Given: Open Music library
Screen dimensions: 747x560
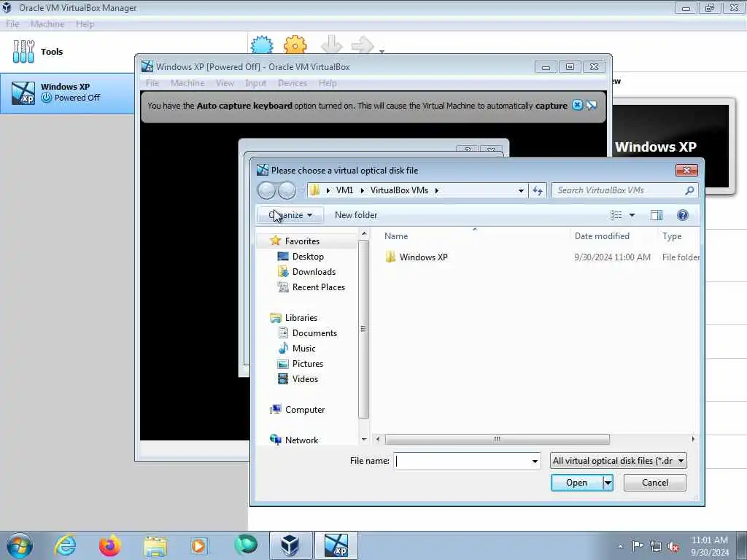Looking at the screenshot, I should point(303,349).
